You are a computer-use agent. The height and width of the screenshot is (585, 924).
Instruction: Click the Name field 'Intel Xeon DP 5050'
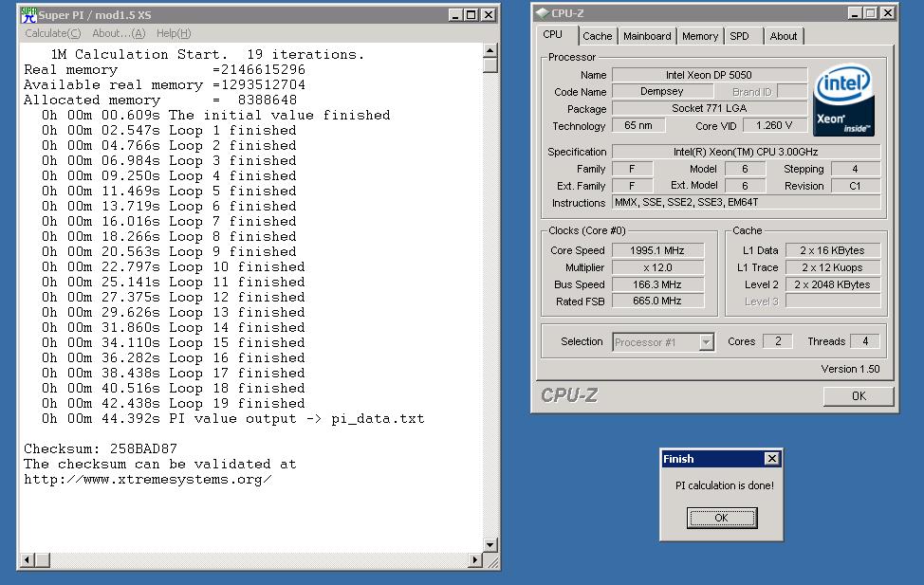click(x=710, y=75)
